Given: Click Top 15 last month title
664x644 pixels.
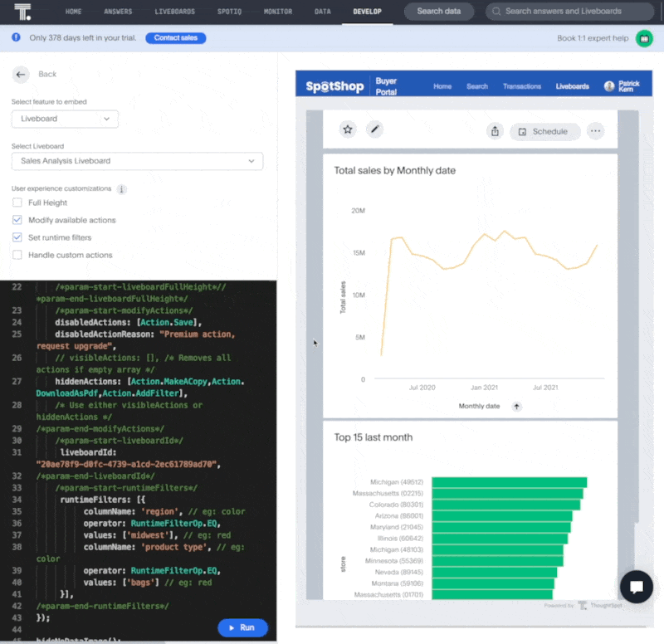Looking at the screenshot, I should pyautogui.click(x=373, y=437).
